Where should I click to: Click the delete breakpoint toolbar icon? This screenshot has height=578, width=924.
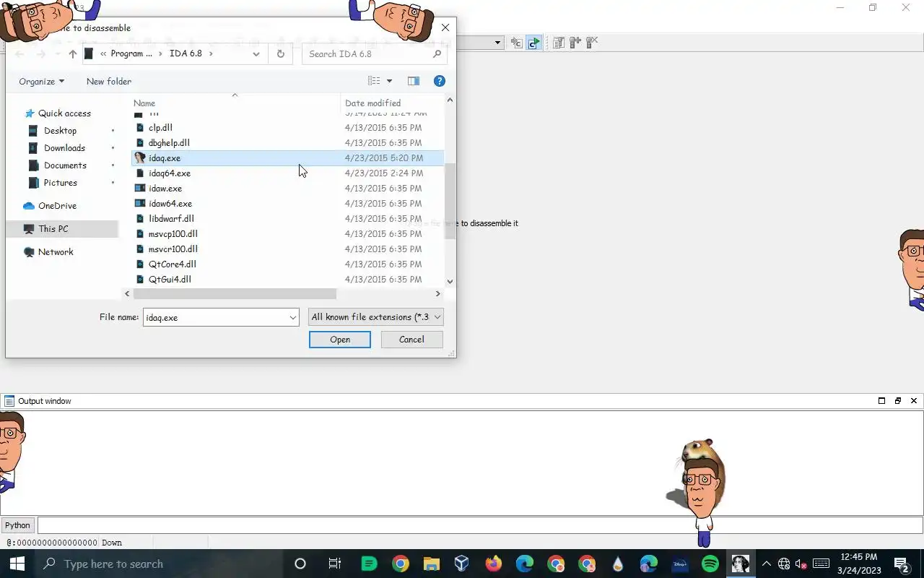tap(592, 43)
